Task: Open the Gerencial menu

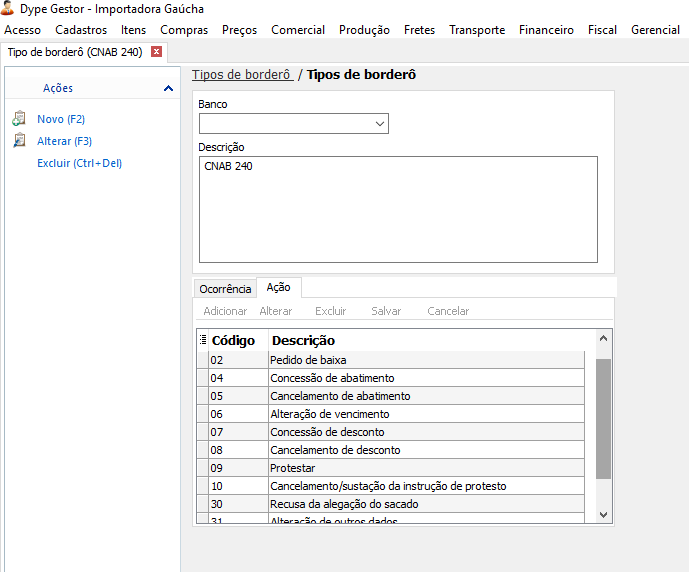Action: click(x=655, y=30)
